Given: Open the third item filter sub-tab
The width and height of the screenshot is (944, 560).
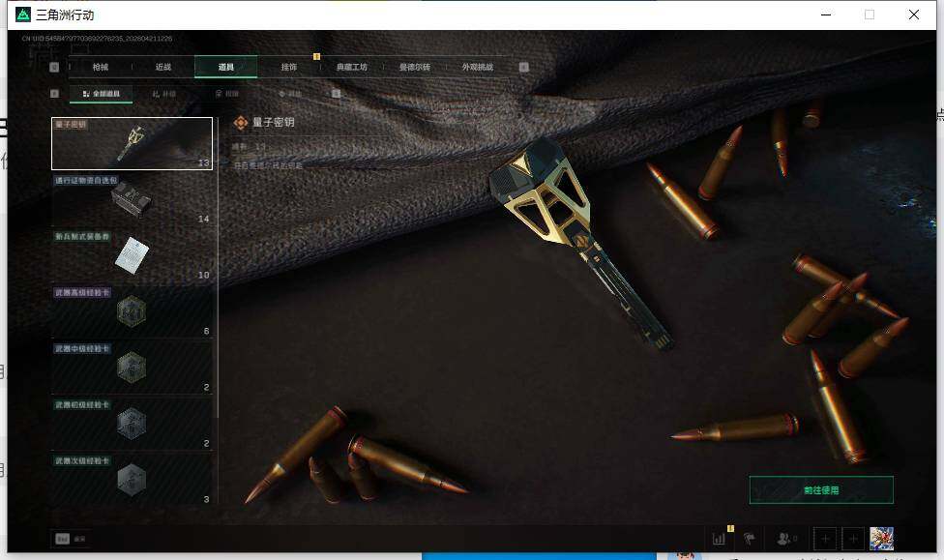Looking at the screenshot, I should tap(227, 94).
